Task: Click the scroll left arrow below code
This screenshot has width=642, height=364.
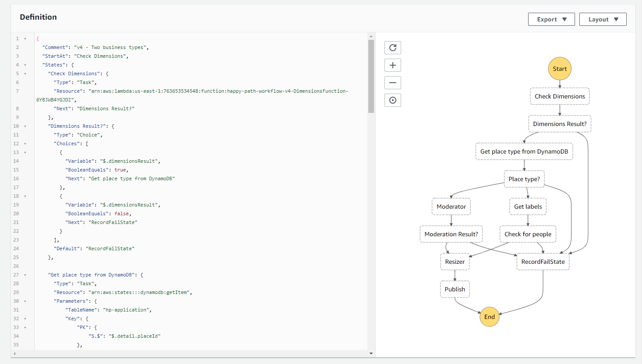Action: pos(14,353)
